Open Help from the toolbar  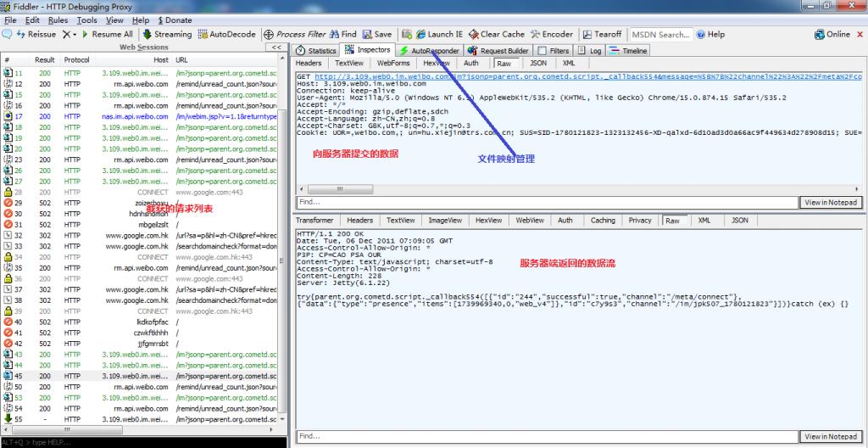pyautogui.click(x=711, y=35)
